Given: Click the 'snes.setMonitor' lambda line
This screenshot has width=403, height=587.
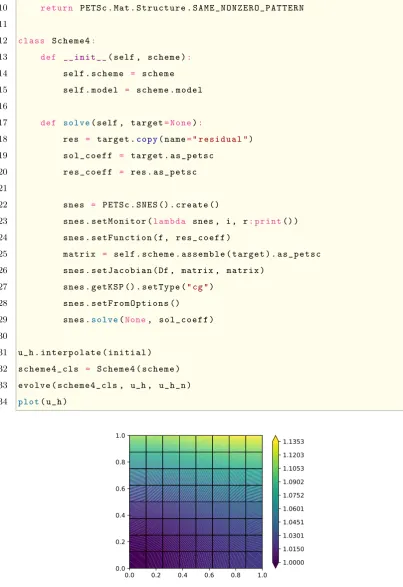Looking at the screenshot, I should coord(181,221).
